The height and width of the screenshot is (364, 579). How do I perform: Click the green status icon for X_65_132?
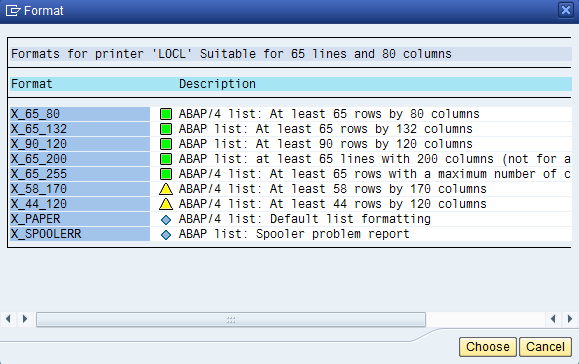point(166,129)
